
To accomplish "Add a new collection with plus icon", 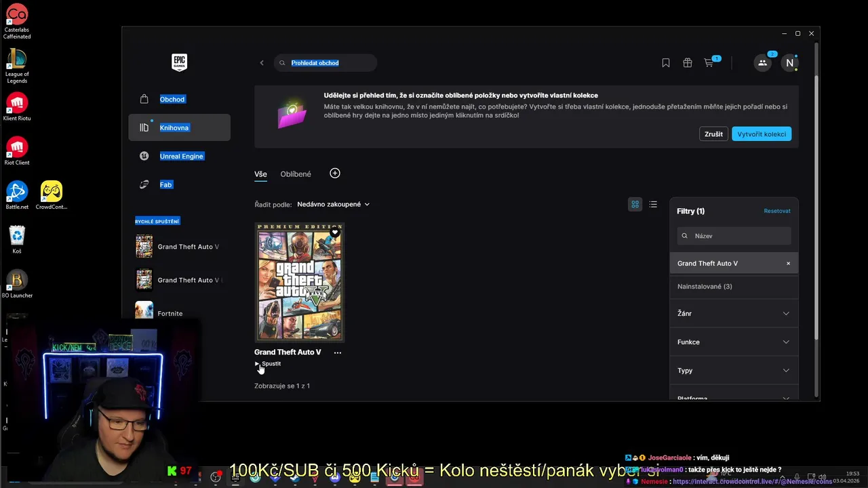I will 334,174.
